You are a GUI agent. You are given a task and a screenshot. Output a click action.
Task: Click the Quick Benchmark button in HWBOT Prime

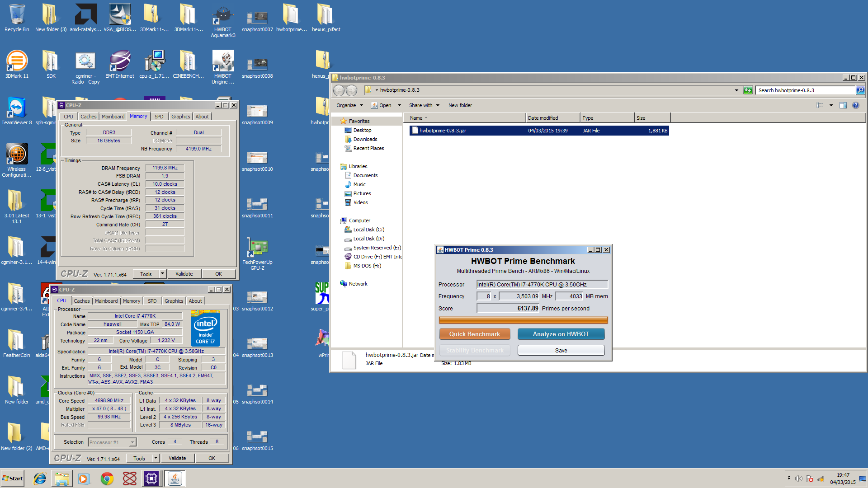(475, 334)
